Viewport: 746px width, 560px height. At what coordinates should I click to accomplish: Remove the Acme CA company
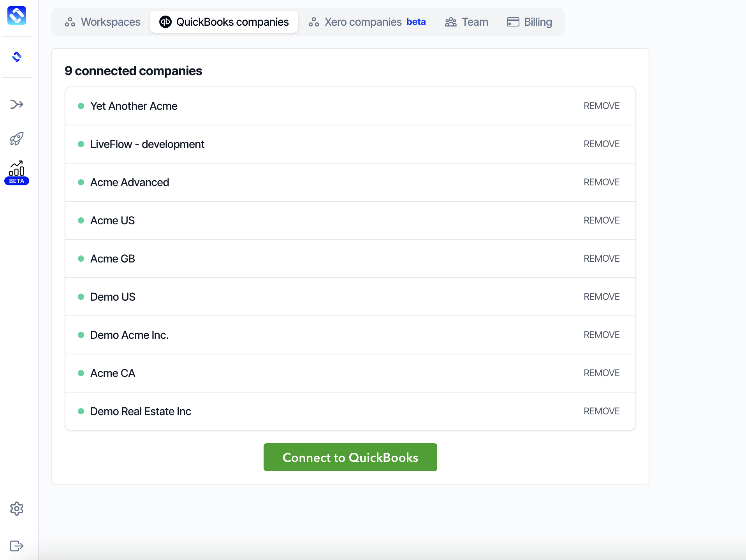tap(602, 373)
